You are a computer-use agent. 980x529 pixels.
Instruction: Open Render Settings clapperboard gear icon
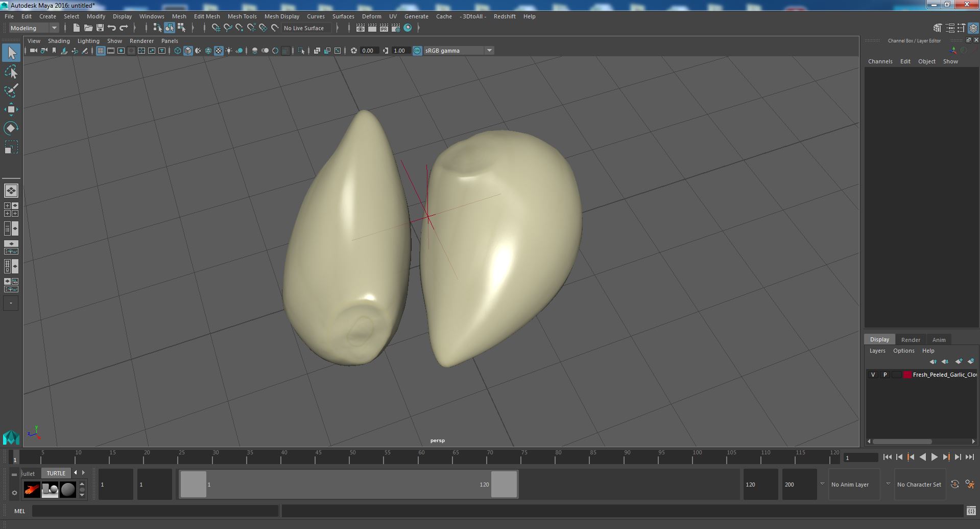point(396,28)
